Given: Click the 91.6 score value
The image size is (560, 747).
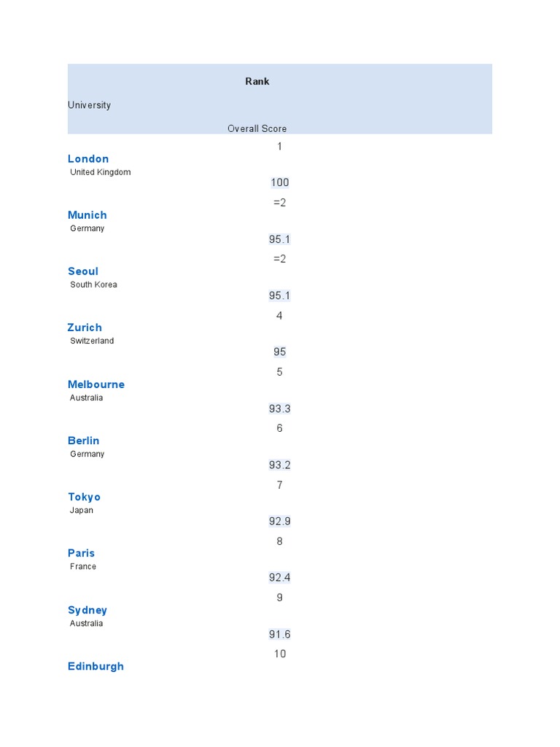Looking at the screenshot, I should point(280,634).
